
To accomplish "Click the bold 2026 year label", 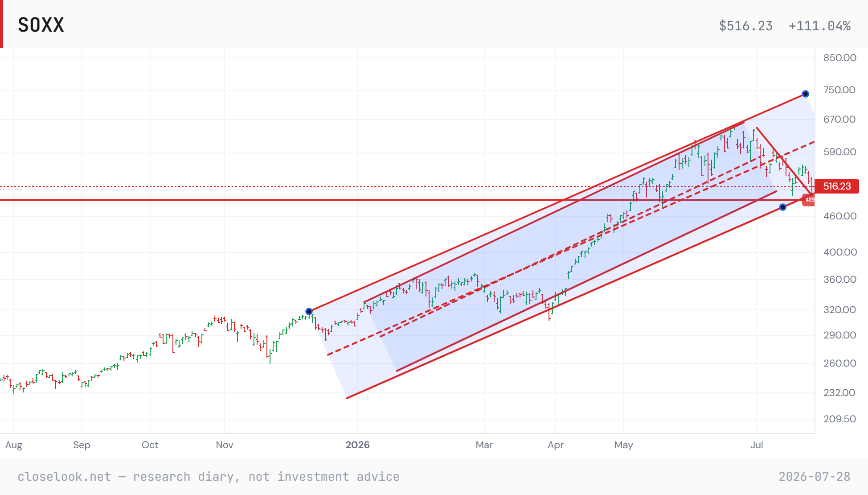I will pyautogui.click(x=358, y=445).
